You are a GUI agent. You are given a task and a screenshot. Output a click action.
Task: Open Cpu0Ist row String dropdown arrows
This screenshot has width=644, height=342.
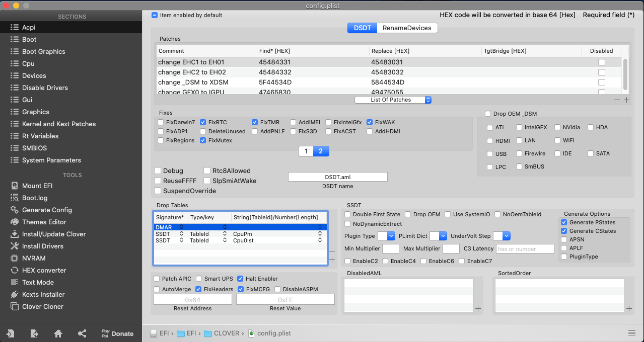(320, 240)
